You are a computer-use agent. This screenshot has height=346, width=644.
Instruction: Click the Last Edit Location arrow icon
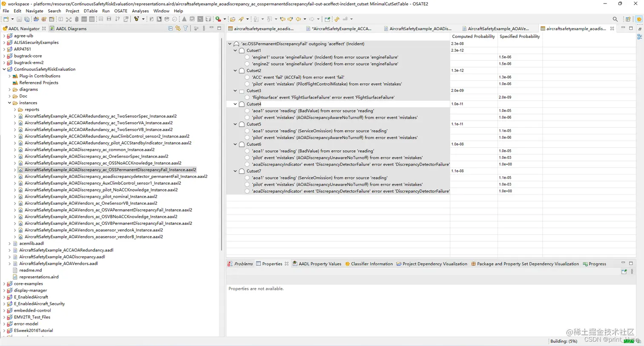tap(282, 19)
